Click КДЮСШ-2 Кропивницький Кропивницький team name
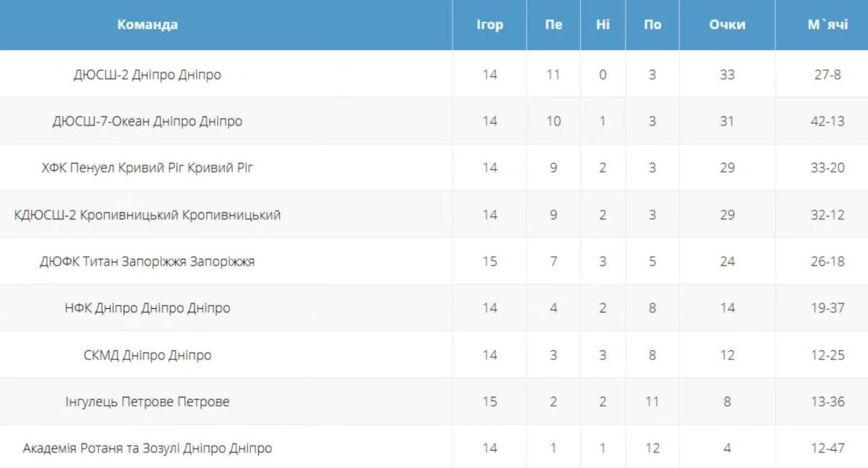This screenshot has height=468, width=868. [148, 215]
